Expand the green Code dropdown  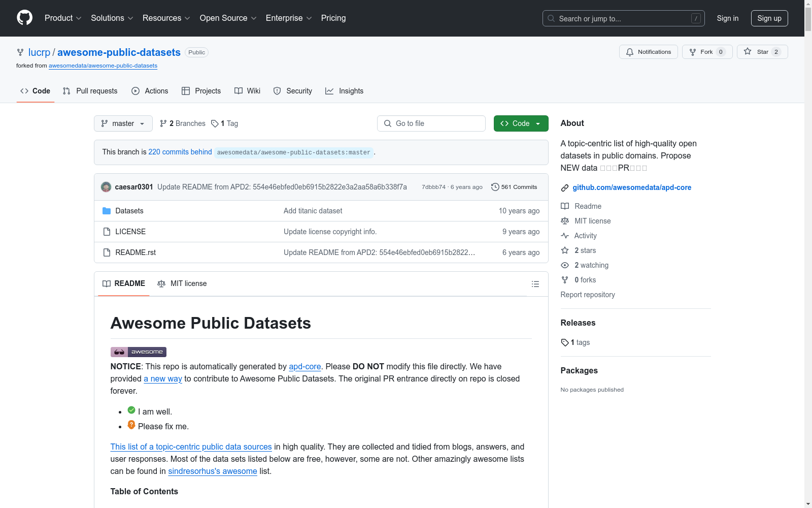tap(521, 123)
